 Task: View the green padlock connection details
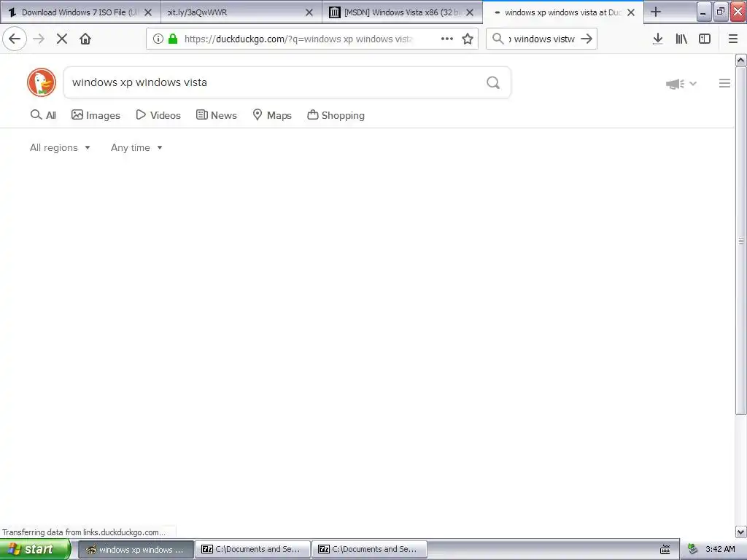pos(173,39)
